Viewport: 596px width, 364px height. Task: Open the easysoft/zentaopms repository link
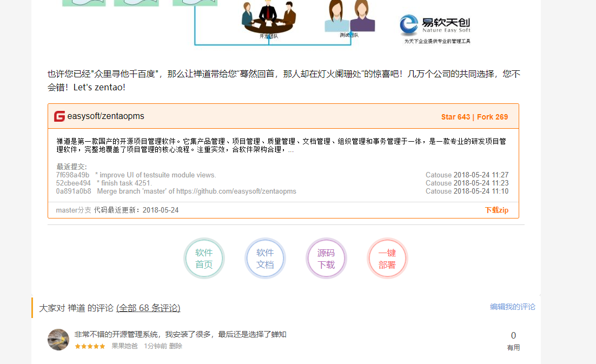pyautogui.click(x=105, y=116)
